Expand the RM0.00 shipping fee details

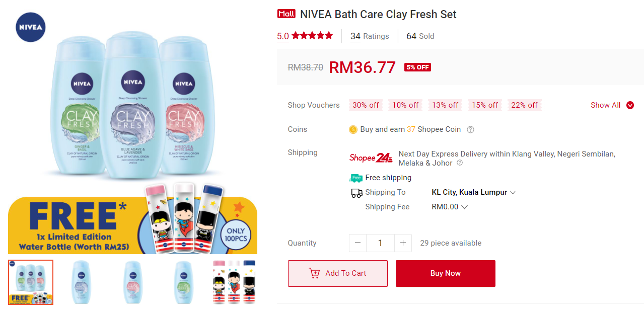tap(450, 207)
